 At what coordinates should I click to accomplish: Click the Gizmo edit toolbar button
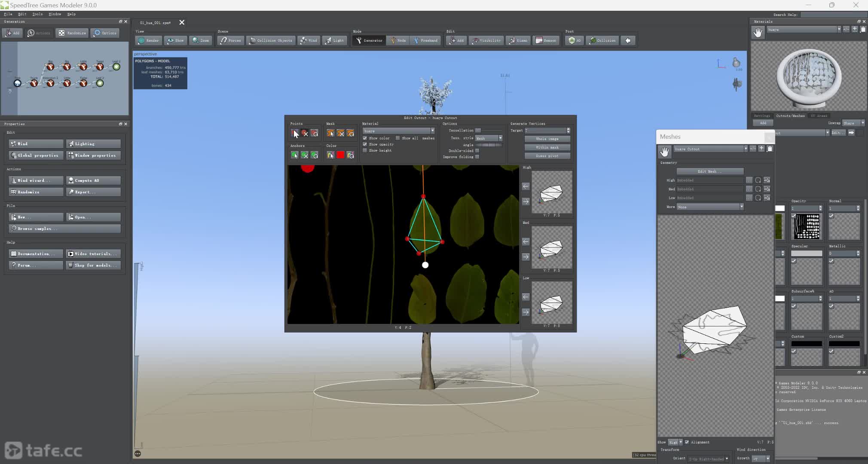point(518,40)
